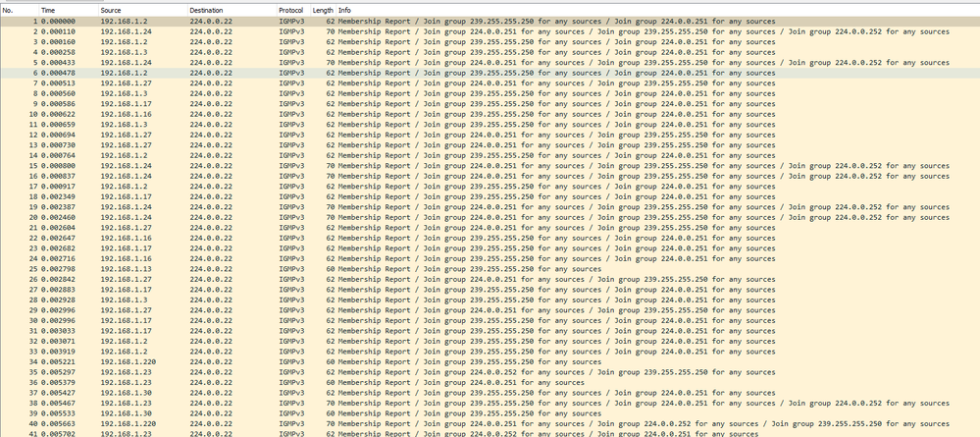
Task: Select packet 28 at time 0.002928
Action: [x=490, y=300]
